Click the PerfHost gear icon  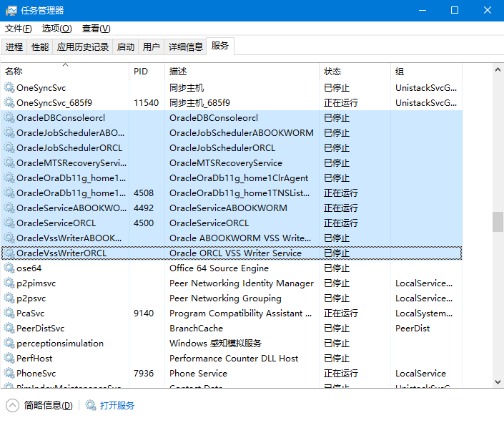coord(9,359)
